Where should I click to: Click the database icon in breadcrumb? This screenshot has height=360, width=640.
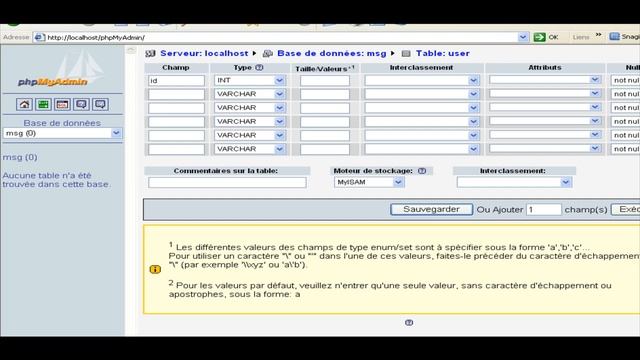click(268, 53)
